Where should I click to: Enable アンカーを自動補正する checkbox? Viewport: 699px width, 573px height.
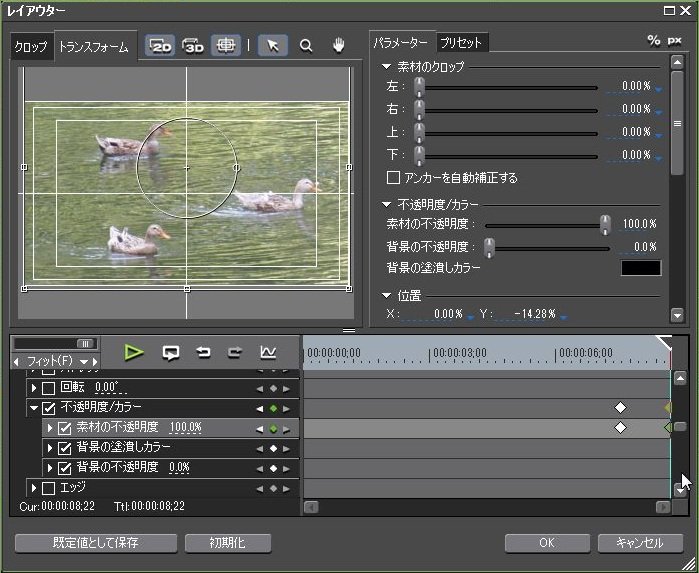point(393,177)
